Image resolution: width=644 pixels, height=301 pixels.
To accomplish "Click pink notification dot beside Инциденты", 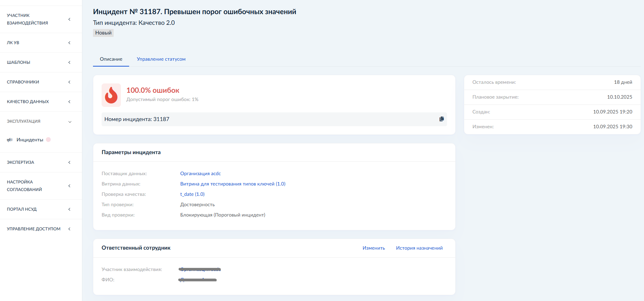I will click(49, 140).
